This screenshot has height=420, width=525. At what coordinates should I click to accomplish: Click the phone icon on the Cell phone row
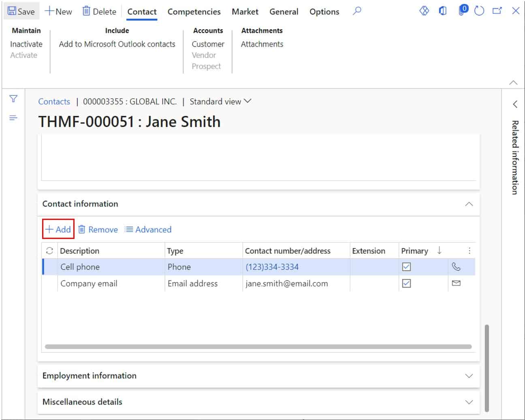[x=457, y=266]
